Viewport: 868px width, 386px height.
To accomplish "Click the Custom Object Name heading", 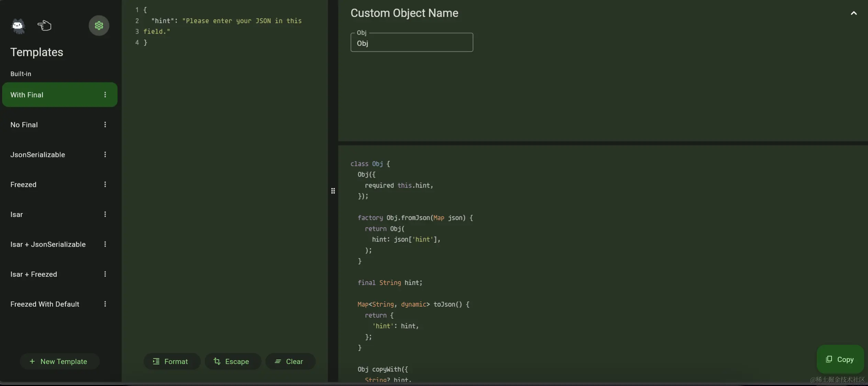I will (x=404, y=13).
